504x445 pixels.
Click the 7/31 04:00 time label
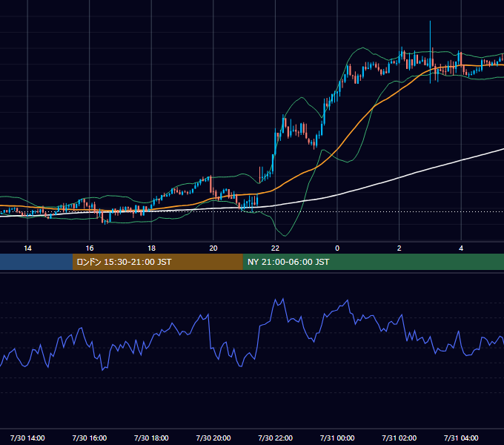[x=461, y=438]
